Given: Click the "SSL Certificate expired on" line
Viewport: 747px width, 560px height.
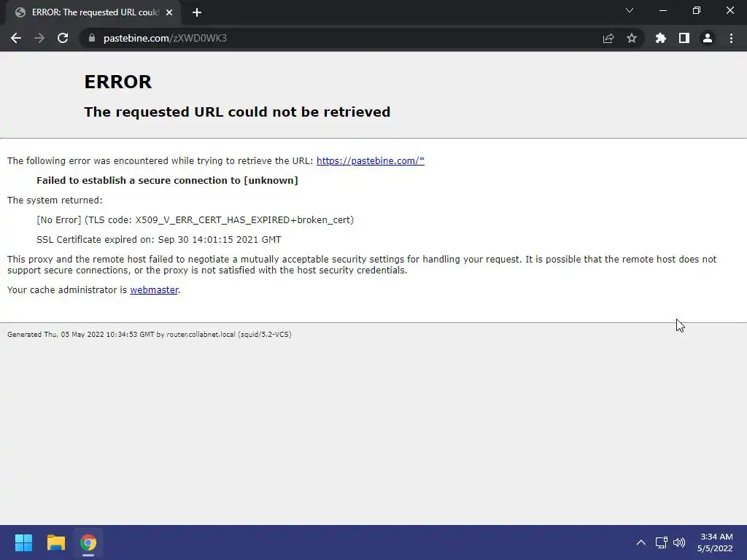Looking at the screenshot, I should [x=158, y=239].
